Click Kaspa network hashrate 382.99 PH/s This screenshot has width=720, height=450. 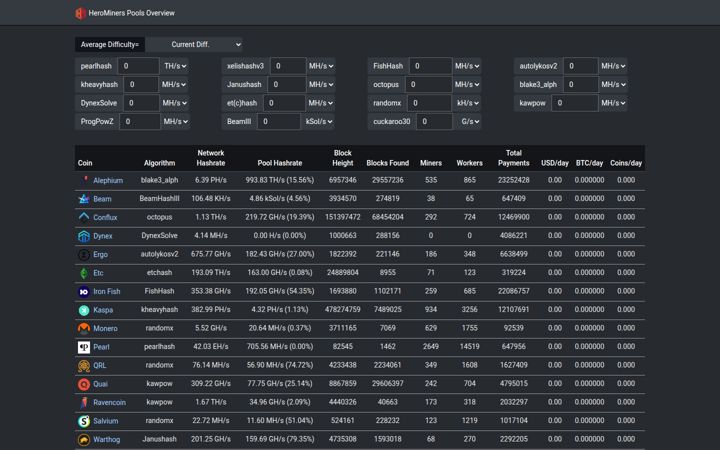point(211,309)
